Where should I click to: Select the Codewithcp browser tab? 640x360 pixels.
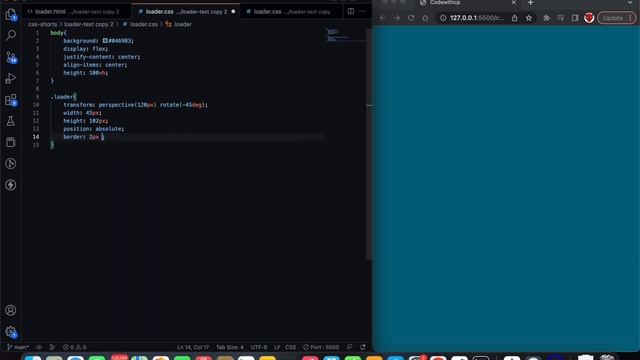[x=468, y=3]
